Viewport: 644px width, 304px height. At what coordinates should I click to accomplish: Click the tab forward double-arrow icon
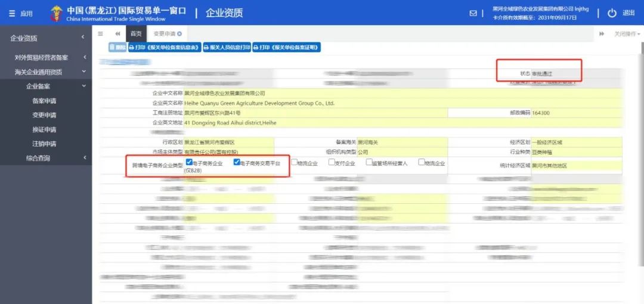tap(602, 34)
